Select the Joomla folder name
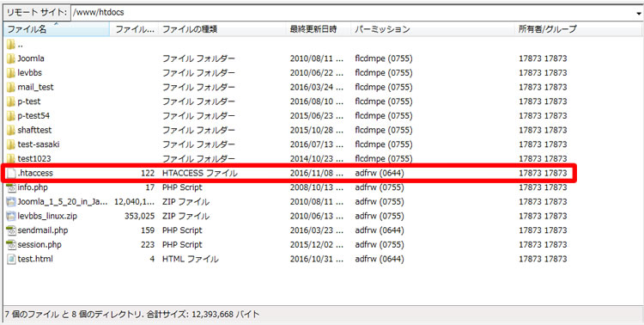 (31, 58)
